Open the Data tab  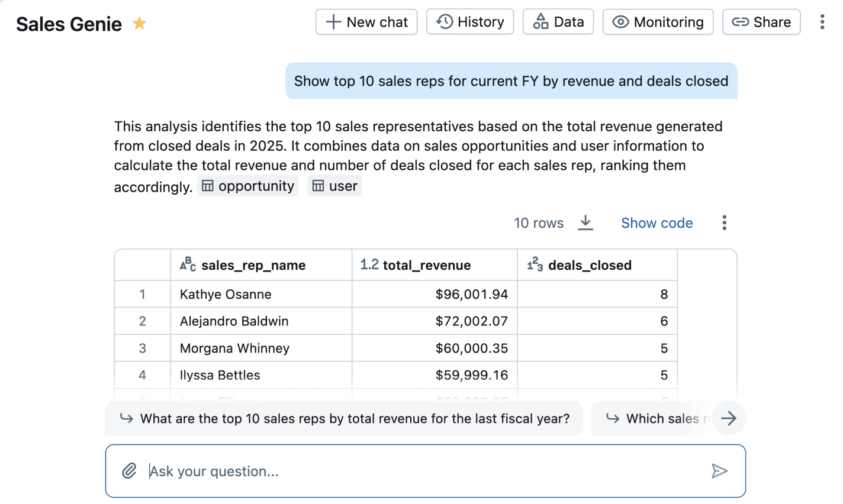point(558,22)
